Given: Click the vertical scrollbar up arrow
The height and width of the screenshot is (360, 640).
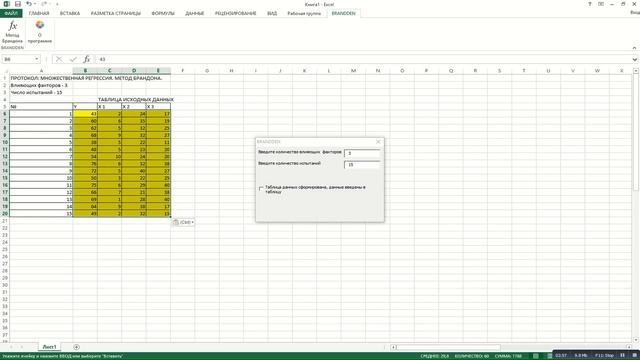Looking at the screenshot, I should coord(636,71).
